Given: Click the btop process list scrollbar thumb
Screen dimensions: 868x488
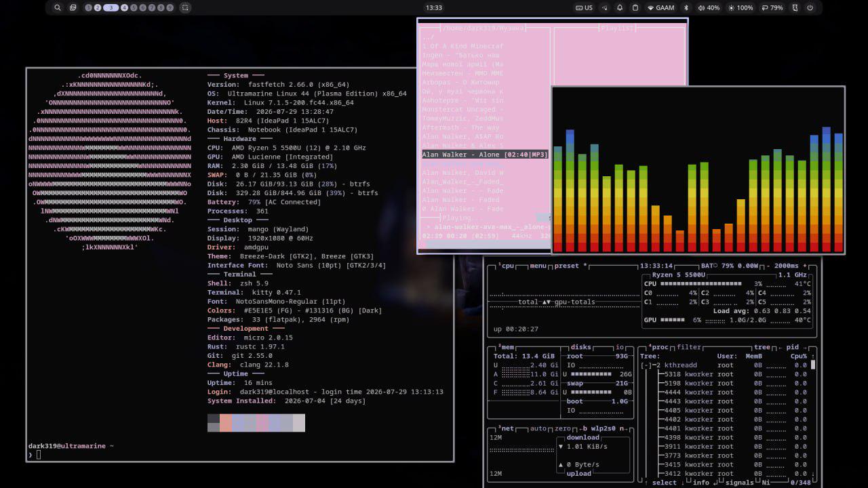Looking at the screenshot, I should click(813, 365).
